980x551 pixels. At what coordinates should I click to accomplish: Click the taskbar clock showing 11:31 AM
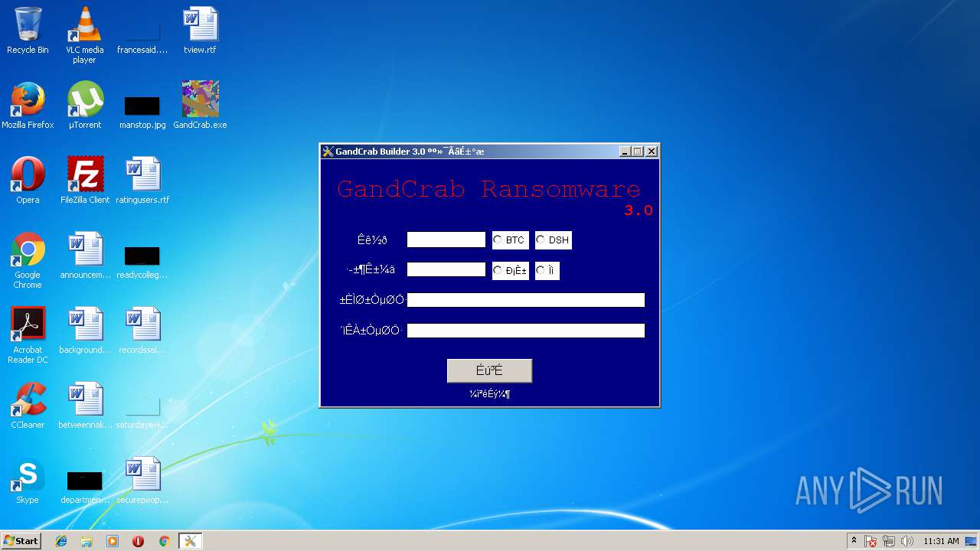click(x=941, y=541)
